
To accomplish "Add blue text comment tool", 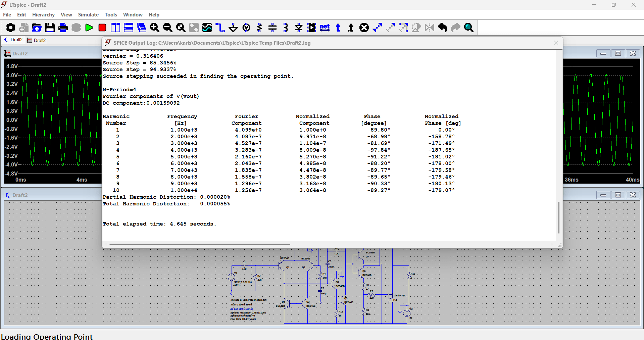I will click(338, 28).
